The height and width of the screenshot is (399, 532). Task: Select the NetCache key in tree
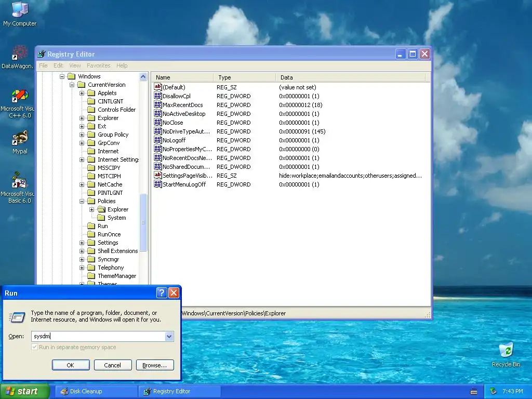coord(110,184)
